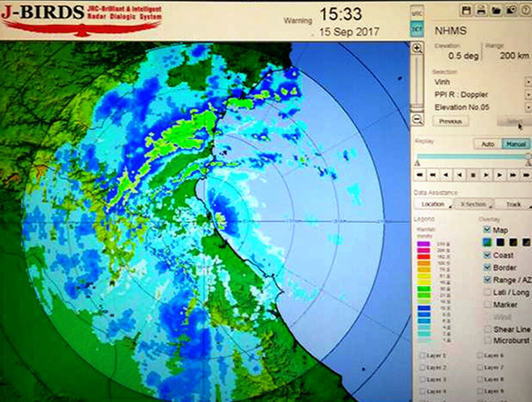The width and height of the screenshot is (532, 402).
Task: Click the save floppy disk icon
Action: click(x=467, y=10)
